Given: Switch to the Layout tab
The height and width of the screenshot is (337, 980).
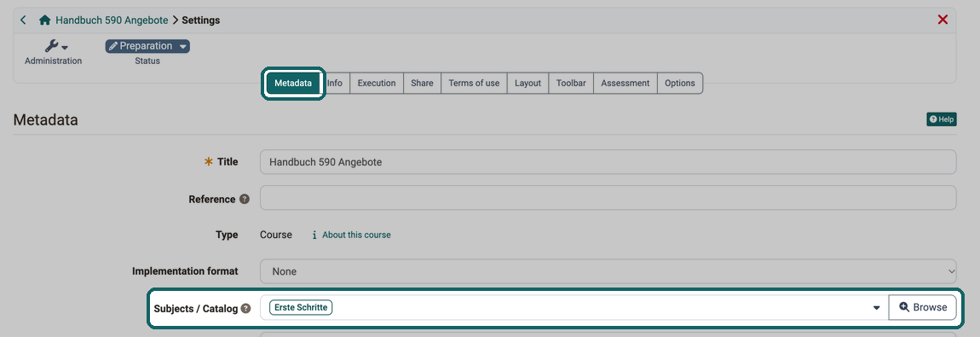Looking at the screenshot, I should [x=527, y=83].
